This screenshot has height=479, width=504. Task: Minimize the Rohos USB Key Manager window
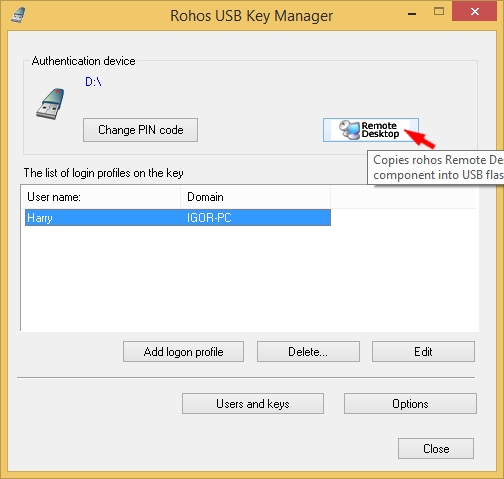pos(412,13)
